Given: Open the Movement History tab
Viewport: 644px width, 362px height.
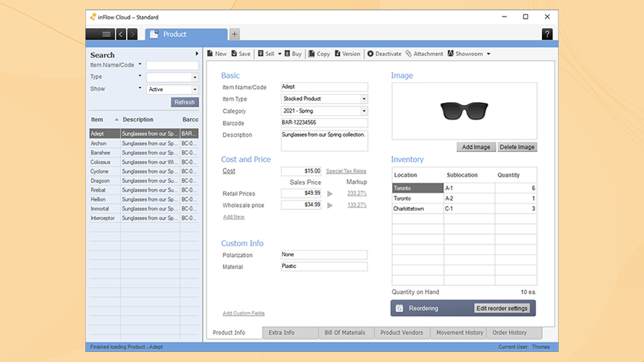Looking at the screenshot, I should 458,332.
